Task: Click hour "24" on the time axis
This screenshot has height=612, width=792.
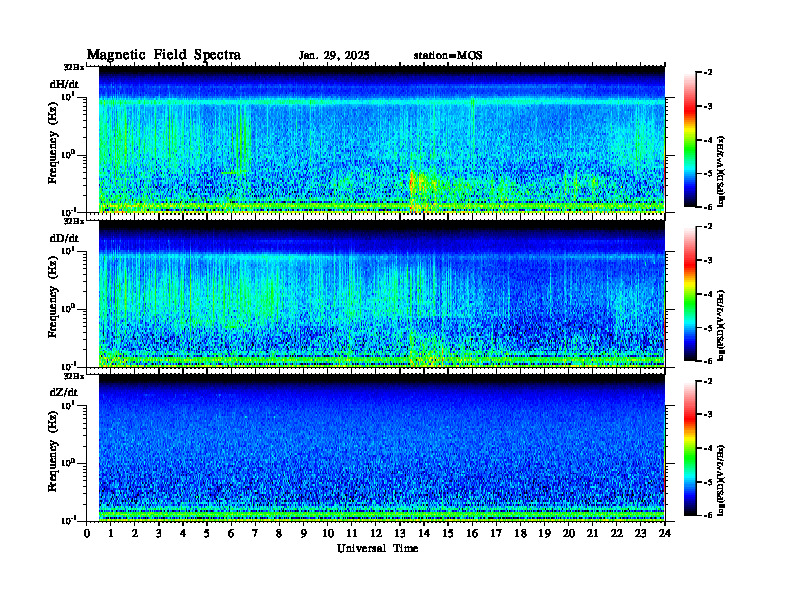Action: 665,534
